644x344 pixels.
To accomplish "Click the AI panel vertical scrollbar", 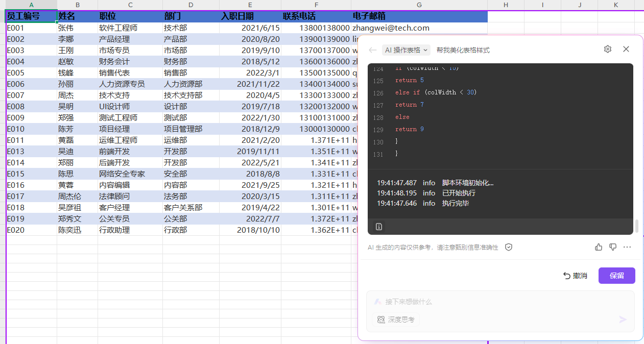I will coord(636,226).
